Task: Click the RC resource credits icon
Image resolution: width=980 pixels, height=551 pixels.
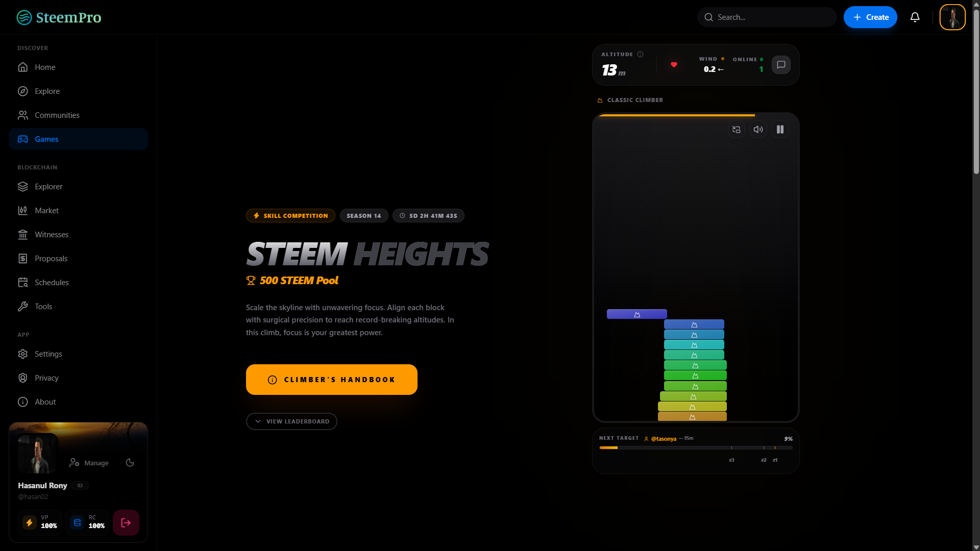Action: (x=77, y=522)
